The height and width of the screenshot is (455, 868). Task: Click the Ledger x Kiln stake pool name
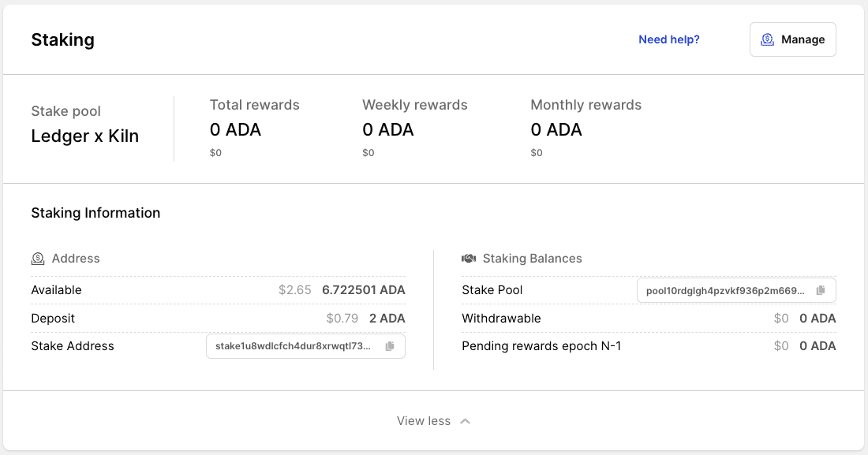(x=85, y=136)
